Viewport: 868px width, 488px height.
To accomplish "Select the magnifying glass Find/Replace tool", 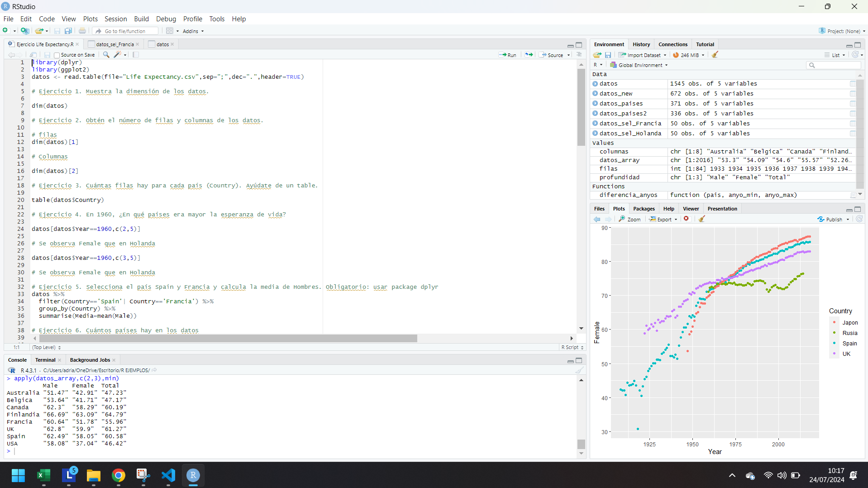I will 105,55.
